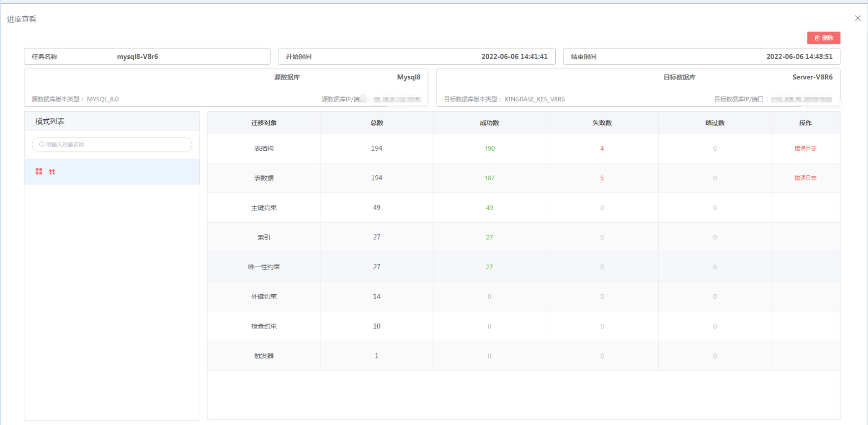Open the 错误日志 for the 表数据 row

pos(805,178)
